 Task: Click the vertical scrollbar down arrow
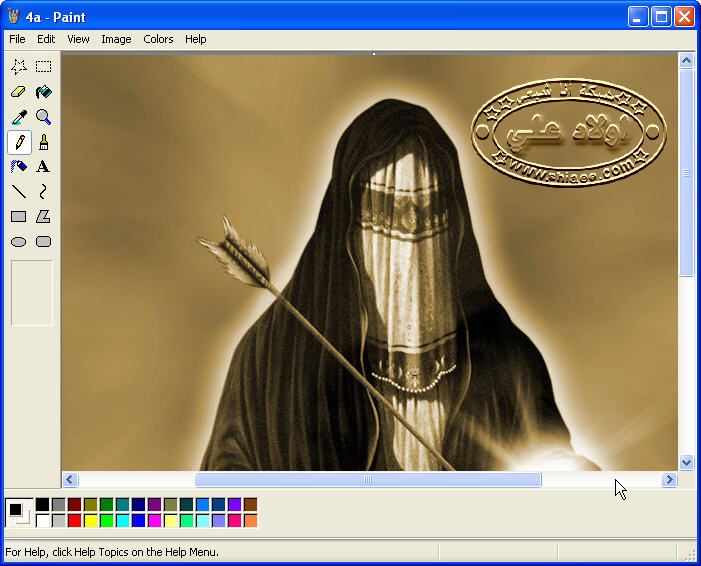point(687,462)
